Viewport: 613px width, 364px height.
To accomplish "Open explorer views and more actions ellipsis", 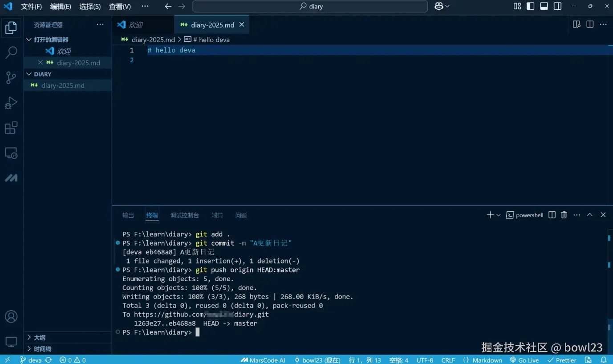I will point(100,24).
